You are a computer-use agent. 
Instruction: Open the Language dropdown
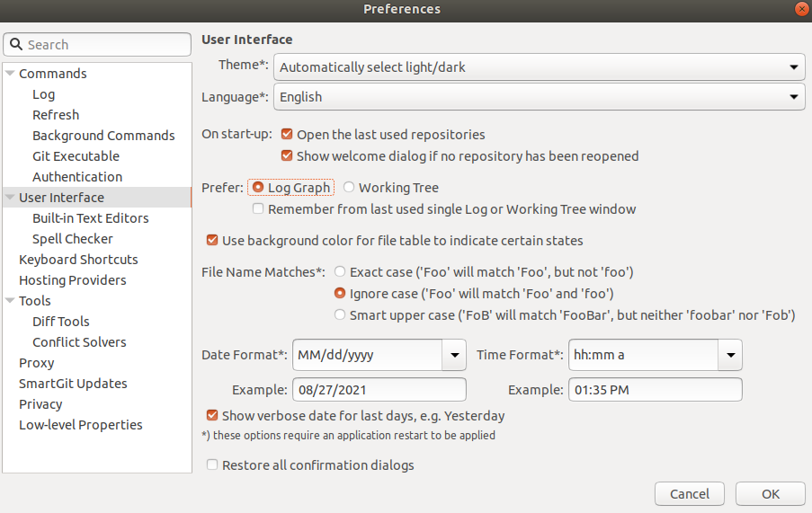[x=540, y=97]
